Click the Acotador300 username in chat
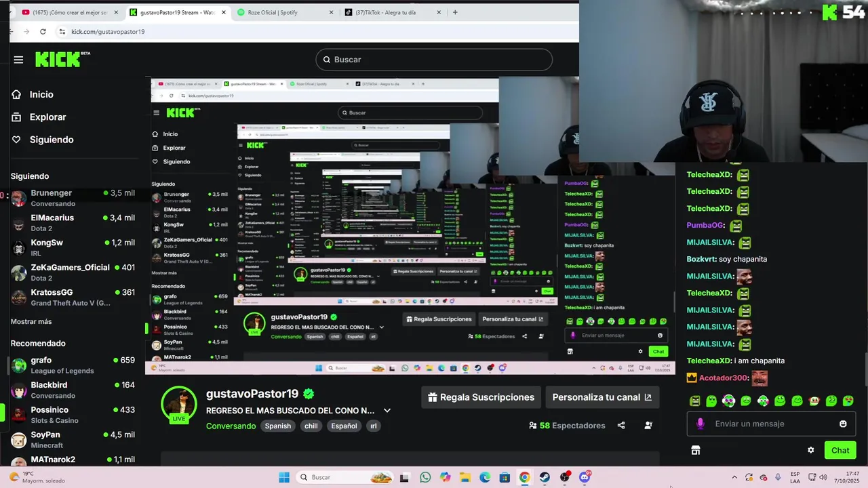The width and height of the screenshot is (868, 488). click(723, 378)
